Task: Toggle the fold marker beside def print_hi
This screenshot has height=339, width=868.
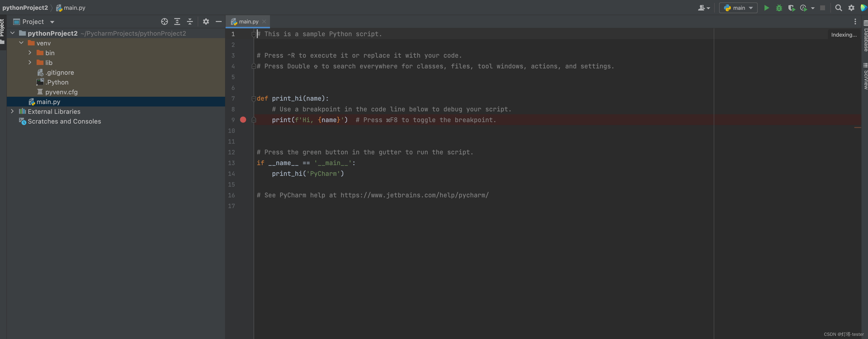Action: [x=254, y=98]
